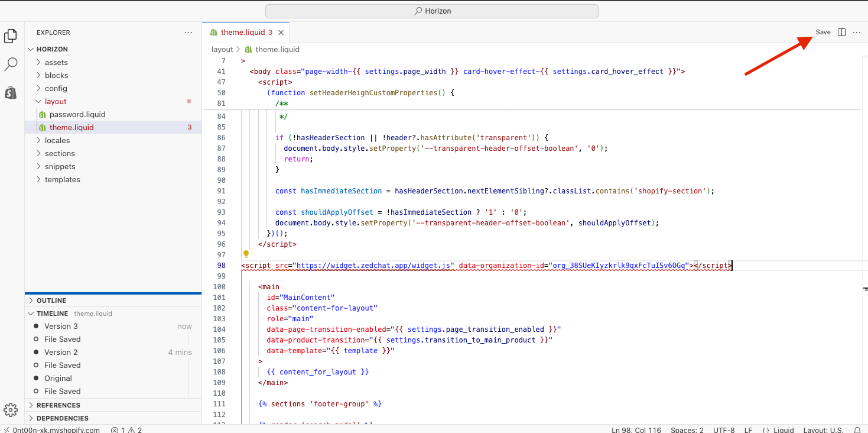
Task: Expand the DEPENDENCIES panel section
Action: [62, 418]
